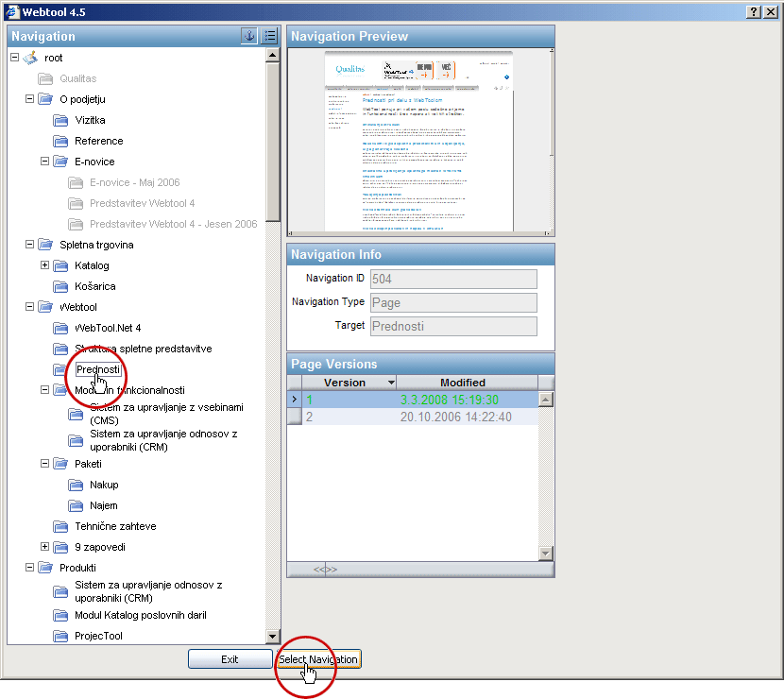Image resolution: width=784 pixels, height=699 pixels.
Task: Click the Tehnične zahteve folder icon
Action: click(60, 526)
